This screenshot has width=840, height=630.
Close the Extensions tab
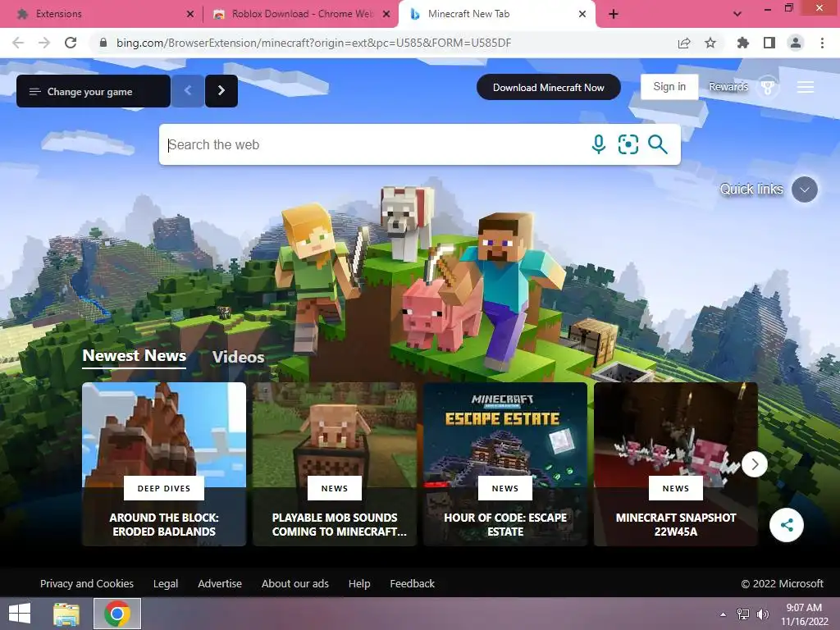point(190,15)
